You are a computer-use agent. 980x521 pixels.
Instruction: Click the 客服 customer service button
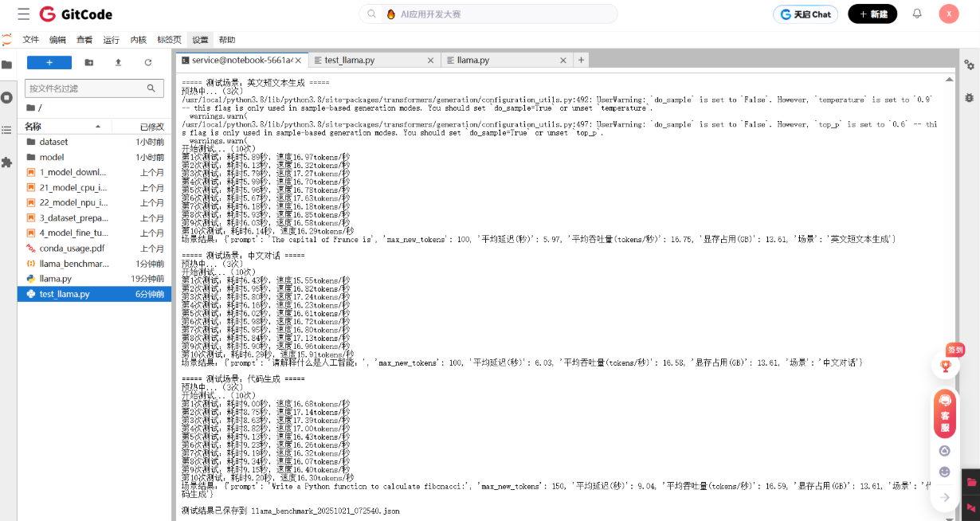click(x=945, y=414)
